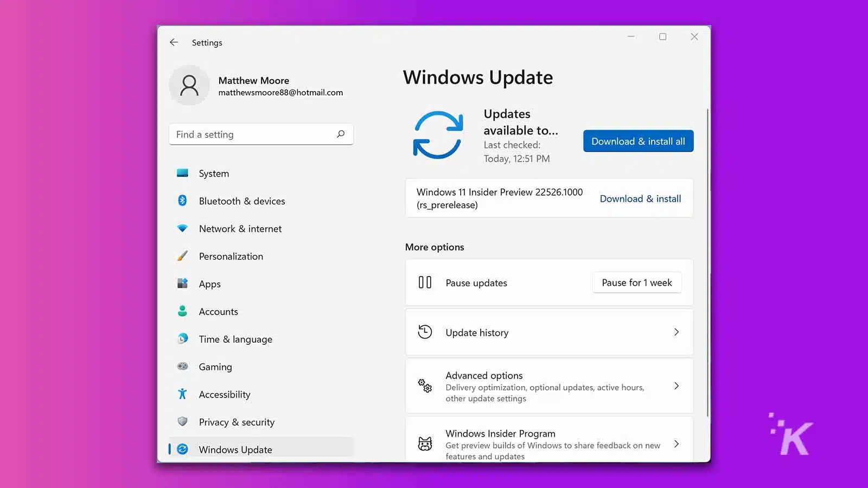This screenshot has height=488, width=868.
Task: Click the Update history clock icon
Action: (425, 332)
